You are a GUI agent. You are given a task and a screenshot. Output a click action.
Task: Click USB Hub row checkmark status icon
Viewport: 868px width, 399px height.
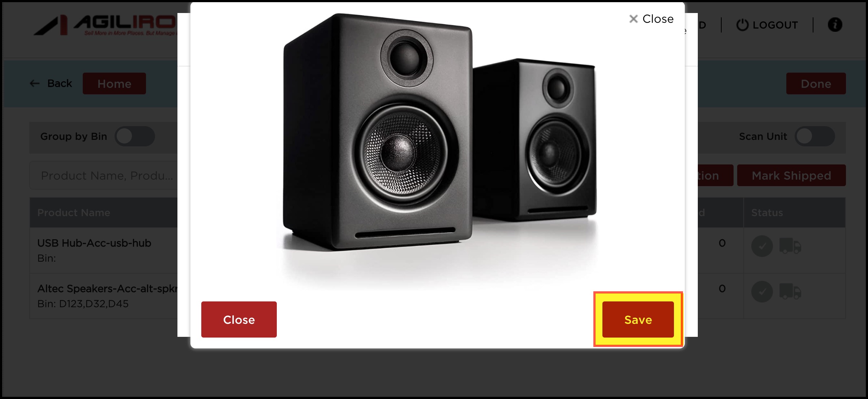pos(762,246)
